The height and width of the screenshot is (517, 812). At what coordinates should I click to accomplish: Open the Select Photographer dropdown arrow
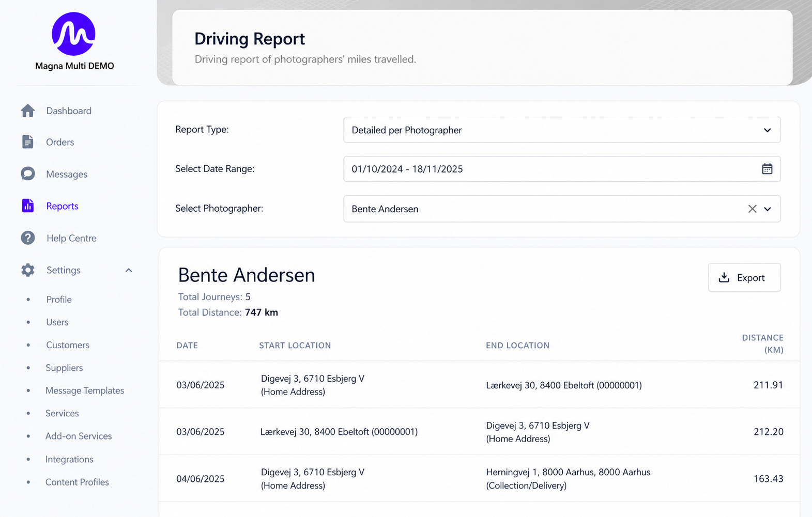[x=768, y=209]
